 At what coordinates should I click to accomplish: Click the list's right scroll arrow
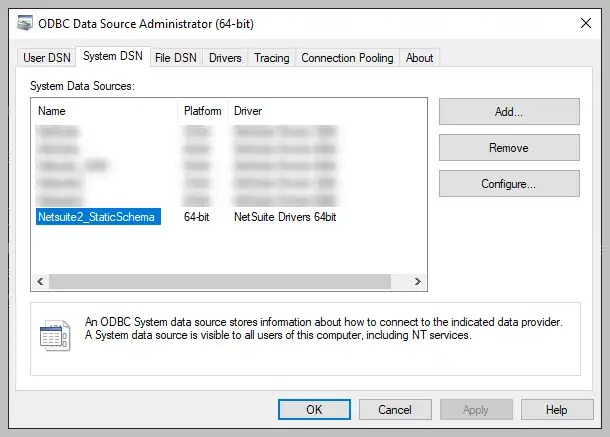coord(420,283)
